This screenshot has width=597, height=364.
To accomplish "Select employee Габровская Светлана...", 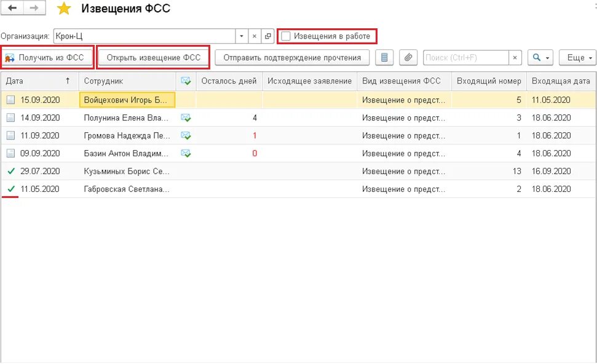I will [127, 189].
